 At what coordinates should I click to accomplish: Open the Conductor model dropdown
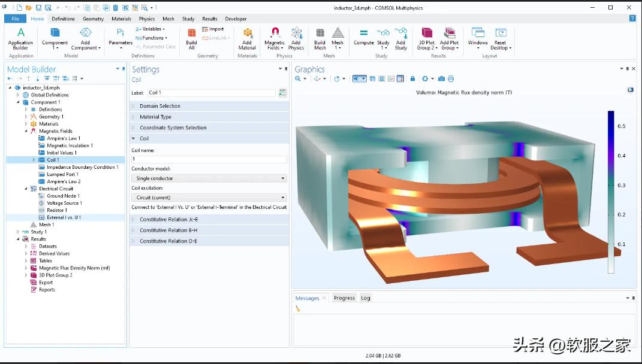pyautogui.click(x=209, y=178)
